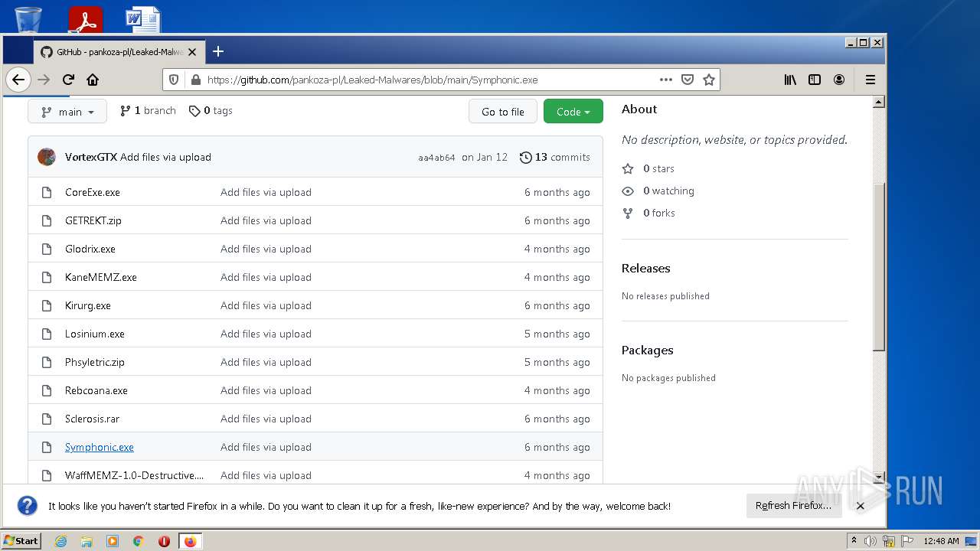Viewport: 980px width, 551px height.
Task: Open Windows Explorer folder in taskbar
Action: (87, 541)
